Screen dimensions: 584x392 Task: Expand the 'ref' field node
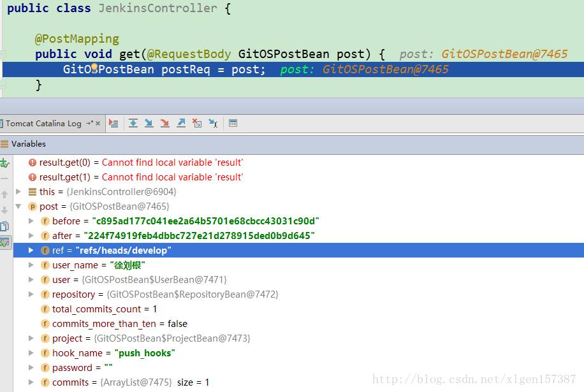pos(31,250)
